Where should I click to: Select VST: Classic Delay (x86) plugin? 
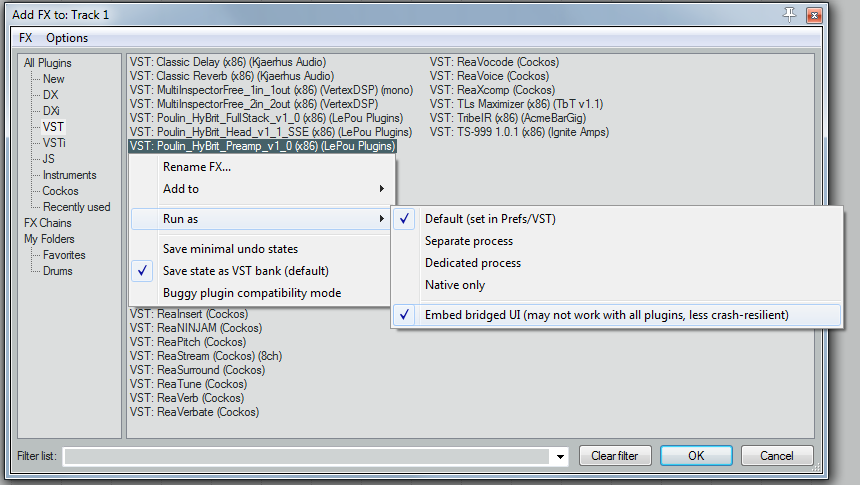228,62
